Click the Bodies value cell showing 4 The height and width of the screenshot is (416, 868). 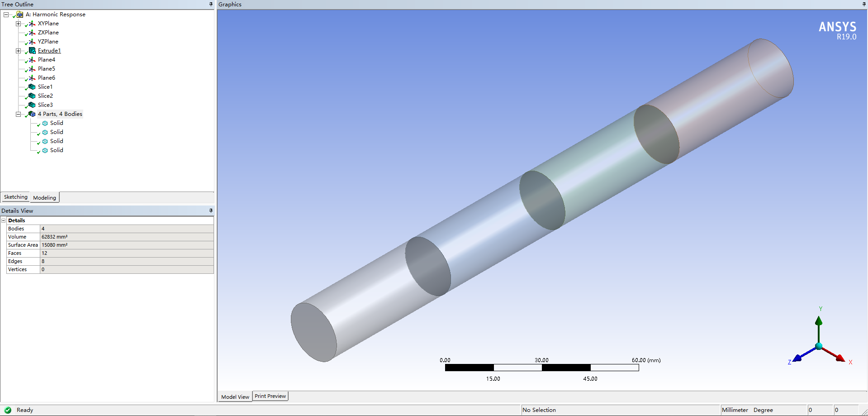127,229
